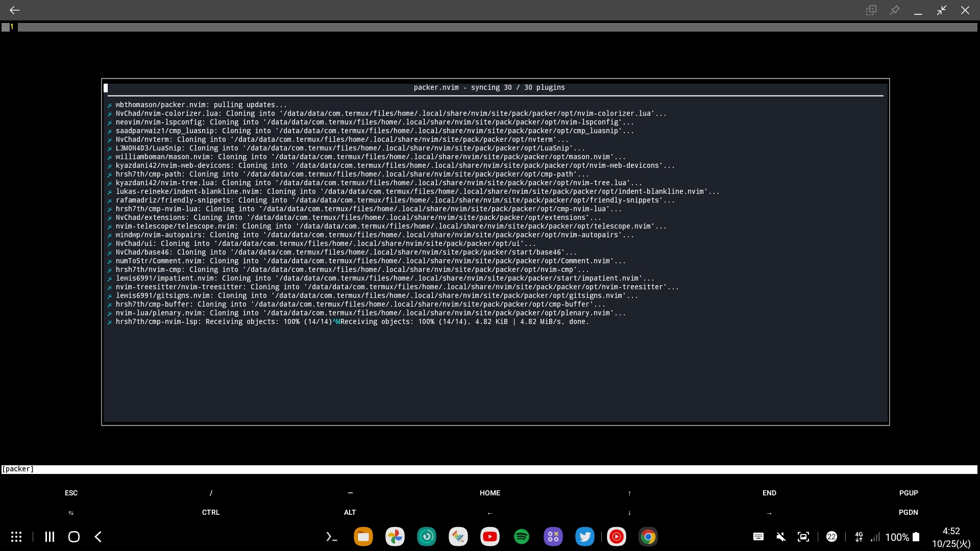Open Google Photos from the taskbar
Viewport: 980px width, 551px height.
pyautogui.click(x=395, y=537)
